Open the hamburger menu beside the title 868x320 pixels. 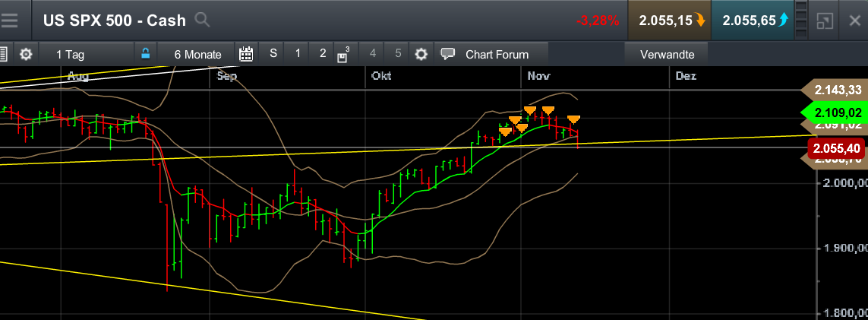[x=9, y=21]
